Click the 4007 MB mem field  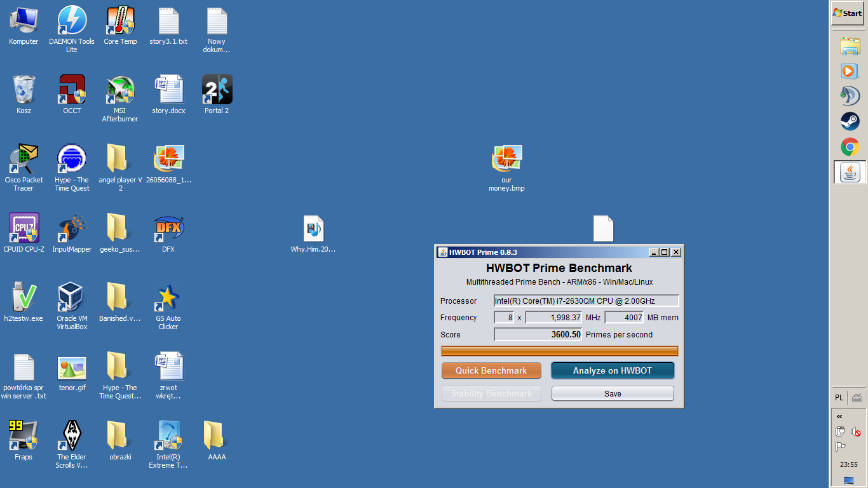point(625,317)
